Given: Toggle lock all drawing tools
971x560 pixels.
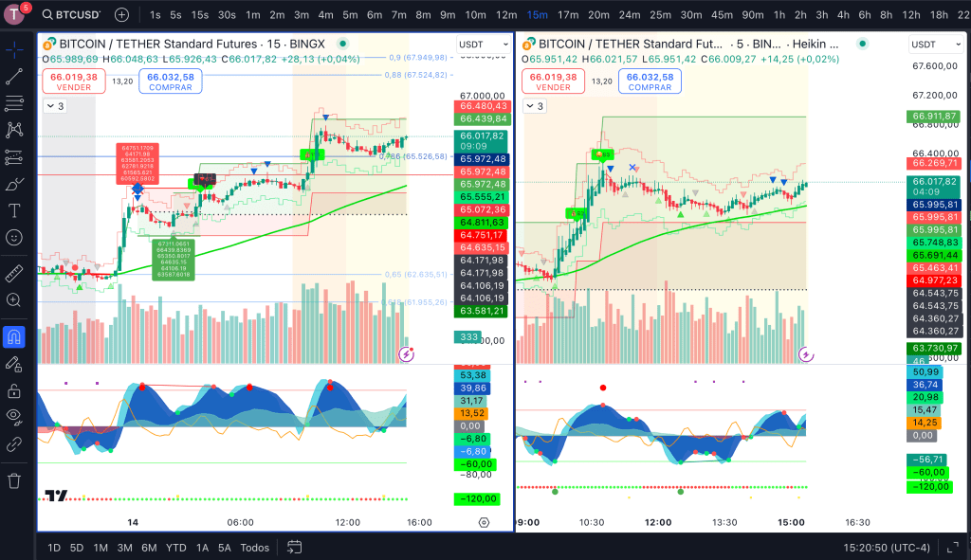Looking at the screenshot, I should tap(13, 391).
